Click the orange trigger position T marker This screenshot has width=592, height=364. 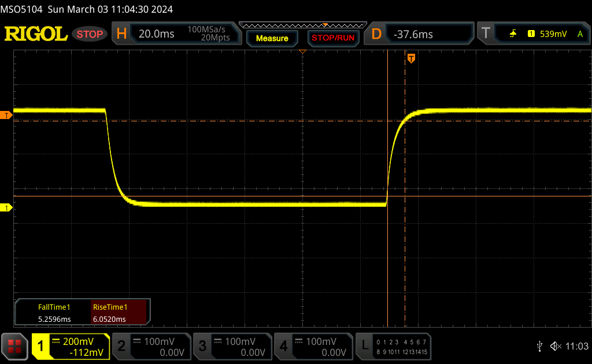411,58
